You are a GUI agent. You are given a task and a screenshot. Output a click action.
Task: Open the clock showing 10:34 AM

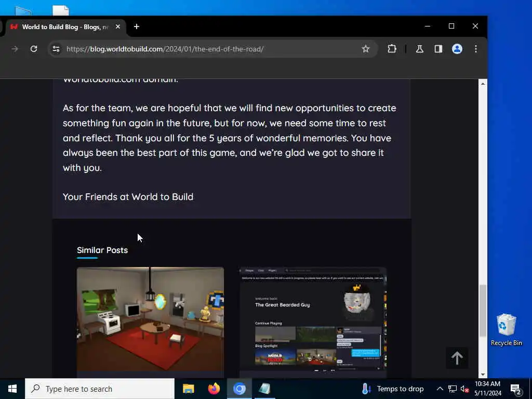487,389
